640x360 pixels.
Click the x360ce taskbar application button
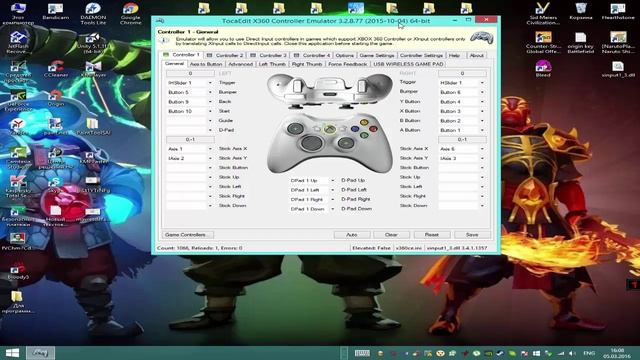40,353
